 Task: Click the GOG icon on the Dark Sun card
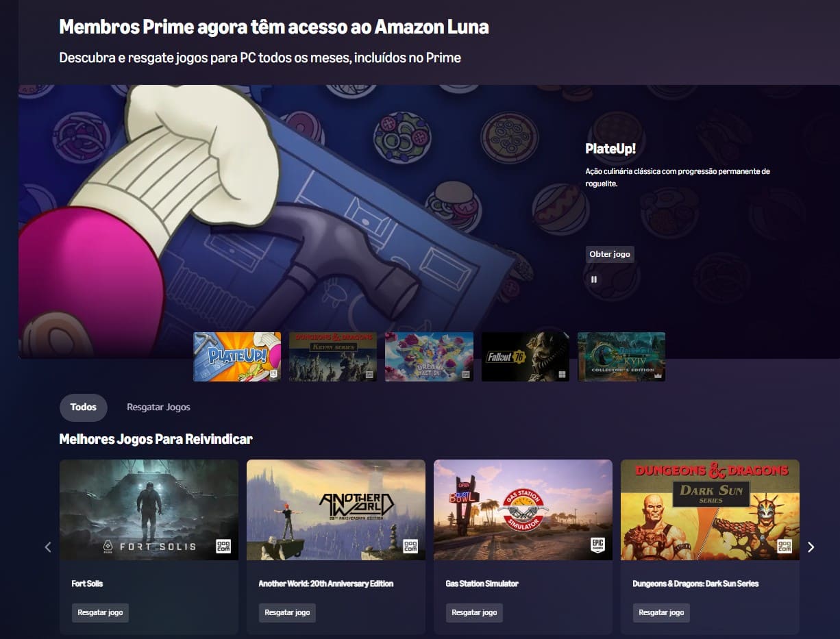pyautogui.click(x=785, y=546)
